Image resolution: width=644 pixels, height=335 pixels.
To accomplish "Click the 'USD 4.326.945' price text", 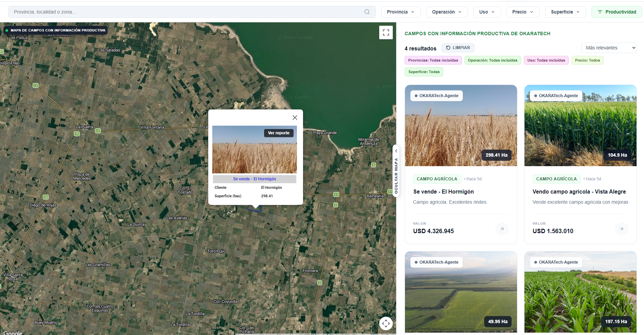I will [433, 231].
